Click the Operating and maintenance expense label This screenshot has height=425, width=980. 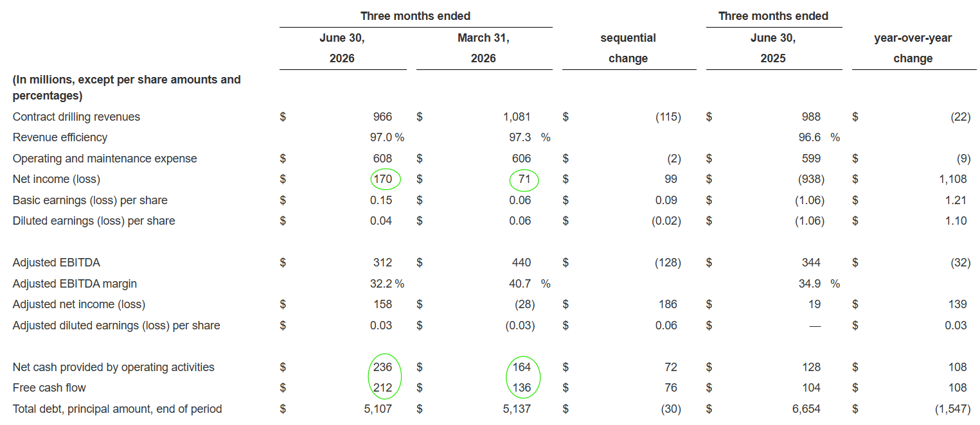(105, 159)
